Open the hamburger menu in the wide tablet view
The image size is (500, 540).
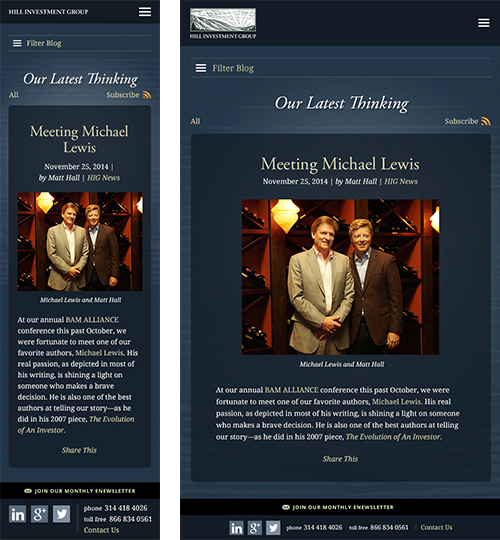[483, 23]
